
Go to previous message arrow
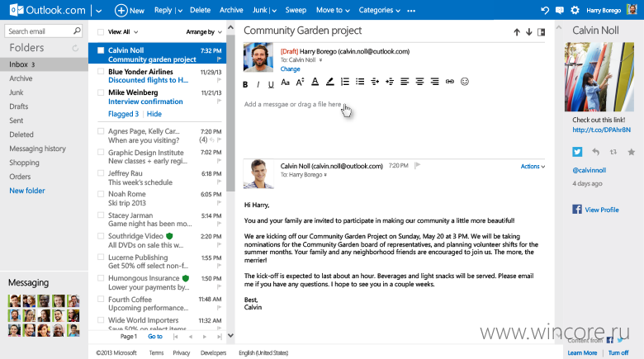point(517,32)
